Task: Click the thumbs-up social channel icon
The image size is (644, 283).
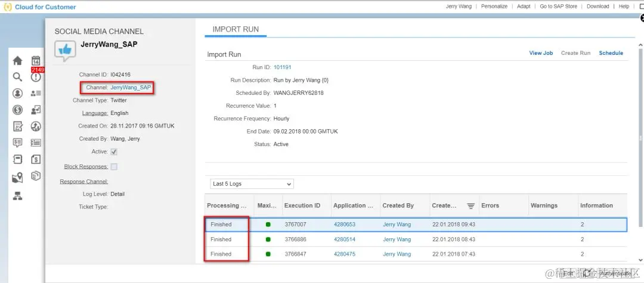Action: pyautogui.click(x=65, y=51)
